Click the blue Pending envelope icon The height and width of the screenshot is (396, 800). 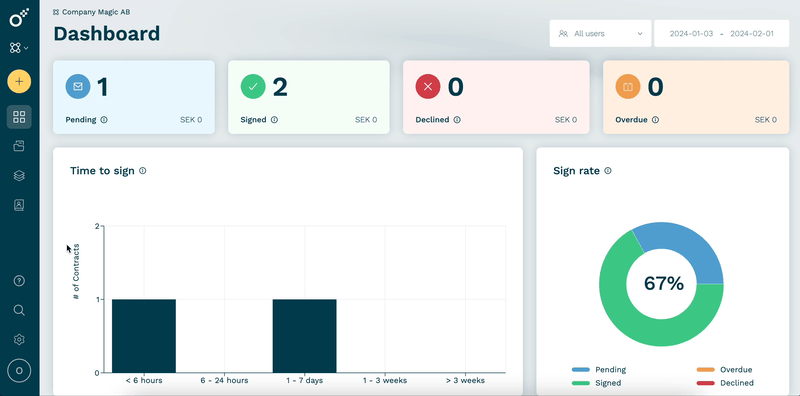click(78, 87)
